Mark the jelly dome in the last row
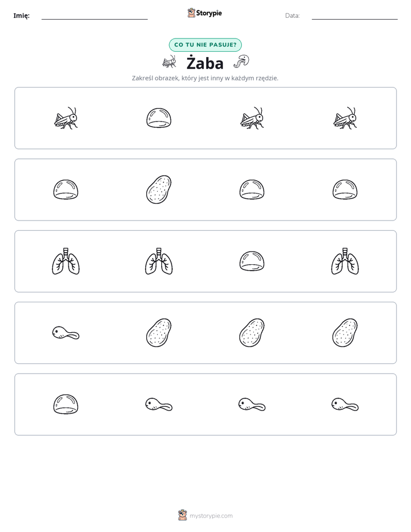This screenshot has width=411, height=532. pyautogui.click(x=66, y=404)
